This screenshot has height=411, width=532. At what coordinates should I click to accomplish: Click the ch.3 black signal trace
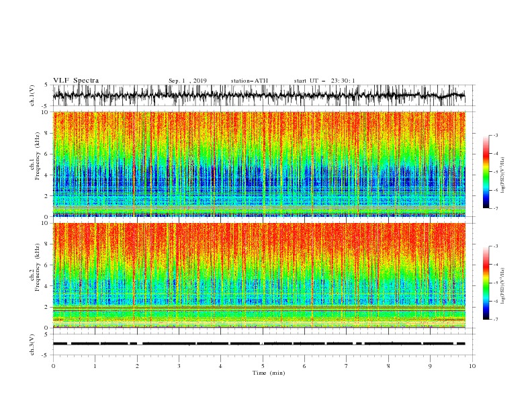pos(259,344)
